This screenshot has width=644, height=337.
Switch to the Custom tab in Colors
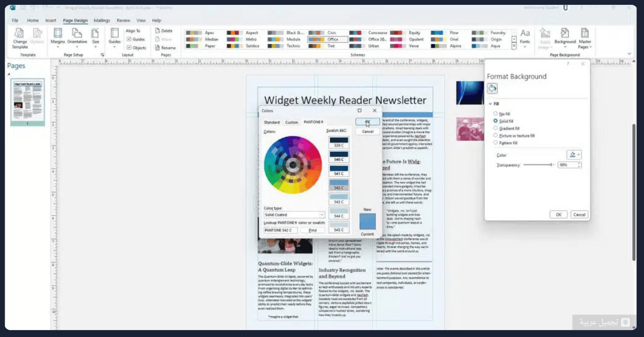click(291, 122)
